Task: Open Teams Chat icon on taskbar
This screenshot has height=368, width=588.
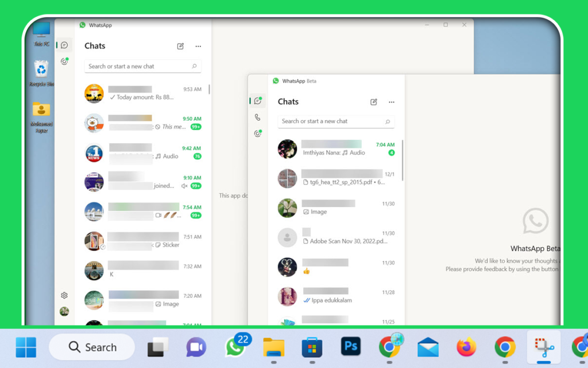Action: point(196,347)
